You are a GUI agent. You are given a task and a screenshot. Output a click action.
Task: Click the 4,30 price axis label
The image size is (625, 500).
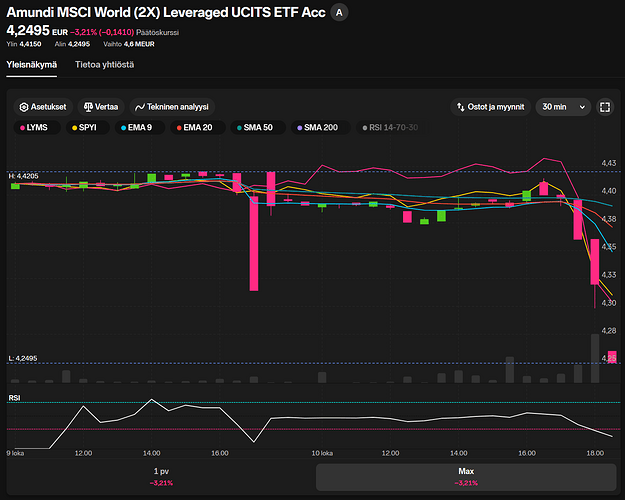click(609, 303)
